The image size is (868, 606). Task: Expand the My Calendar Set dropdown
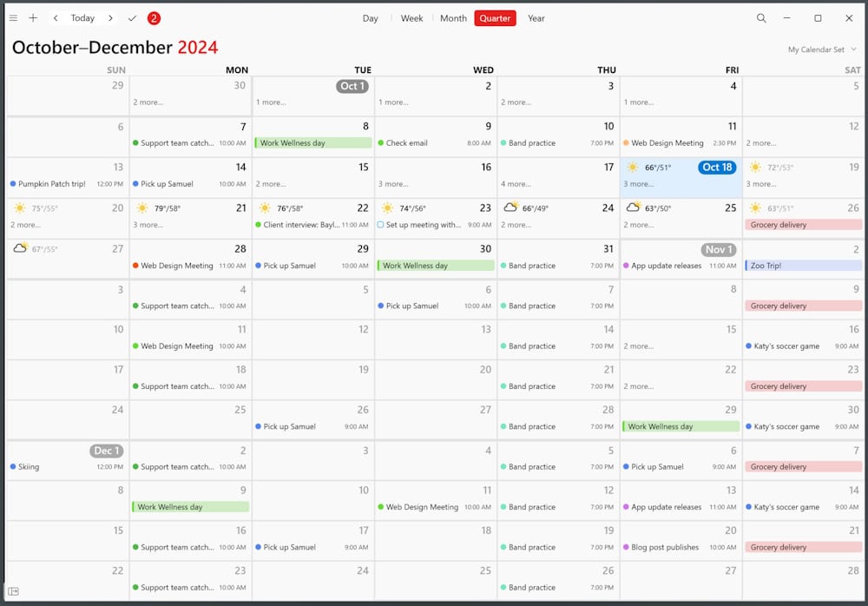[x=821, y=49]
